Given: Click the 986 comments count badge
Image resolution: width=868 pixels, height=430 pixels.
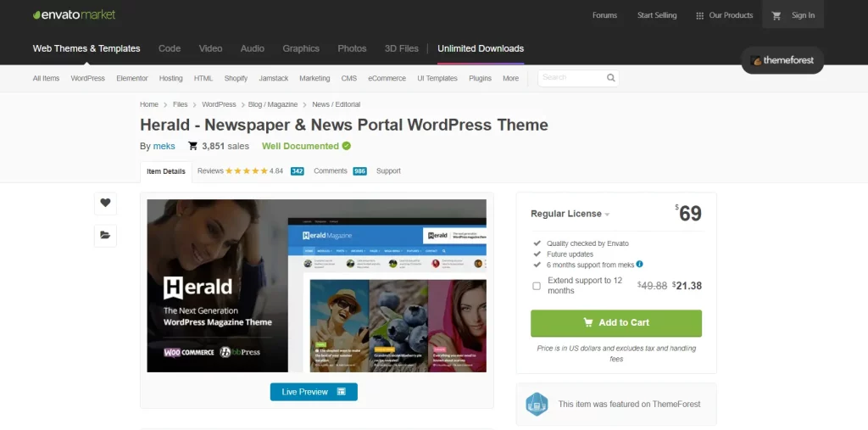Looking at the screenshot, I should (359, 171).
